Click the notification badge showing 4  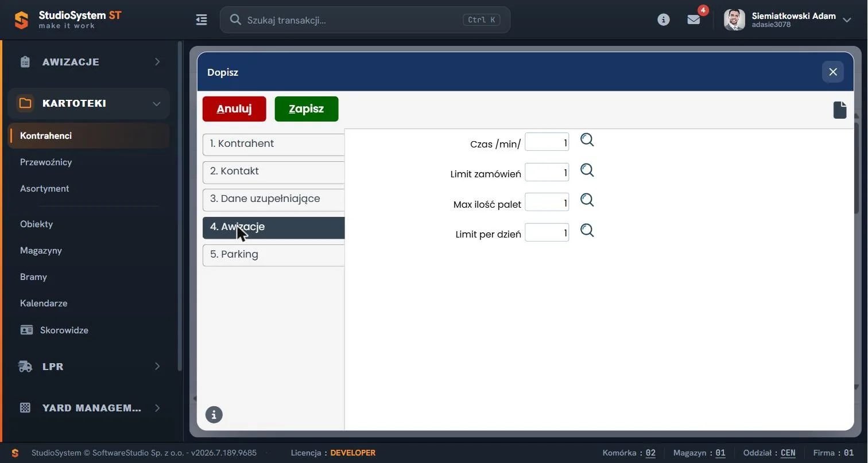point(703,10)
